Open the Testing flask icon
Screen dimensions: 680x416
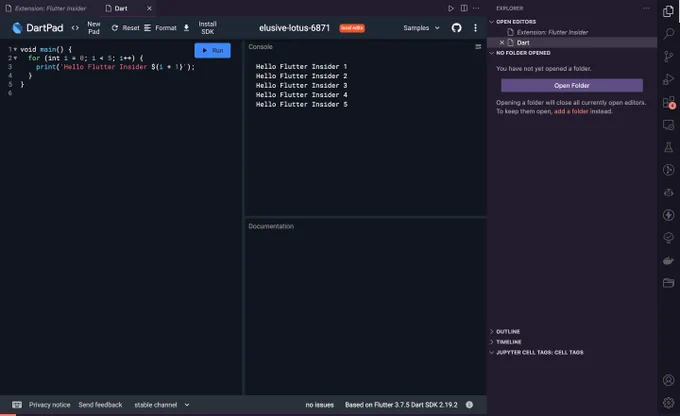point(668,147)
